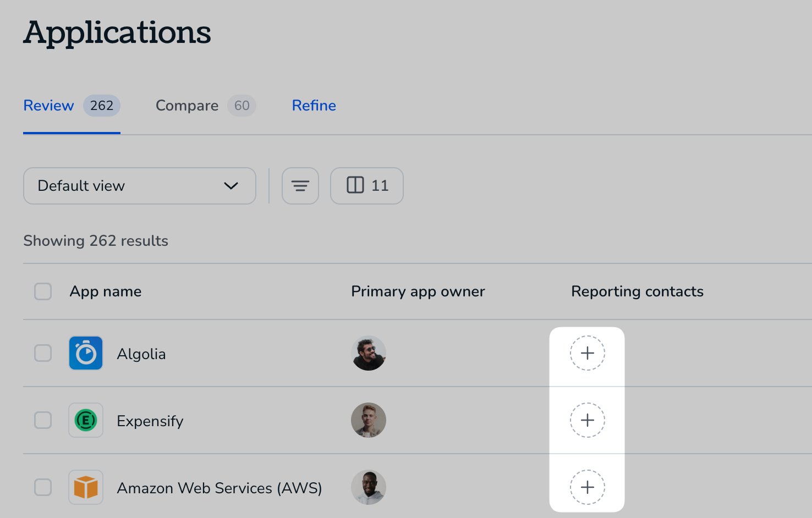Image resolution: width=812 pixels, height=518 pixels.
Task: Add reporting contact for Algolia
Action: click(588, 353)
